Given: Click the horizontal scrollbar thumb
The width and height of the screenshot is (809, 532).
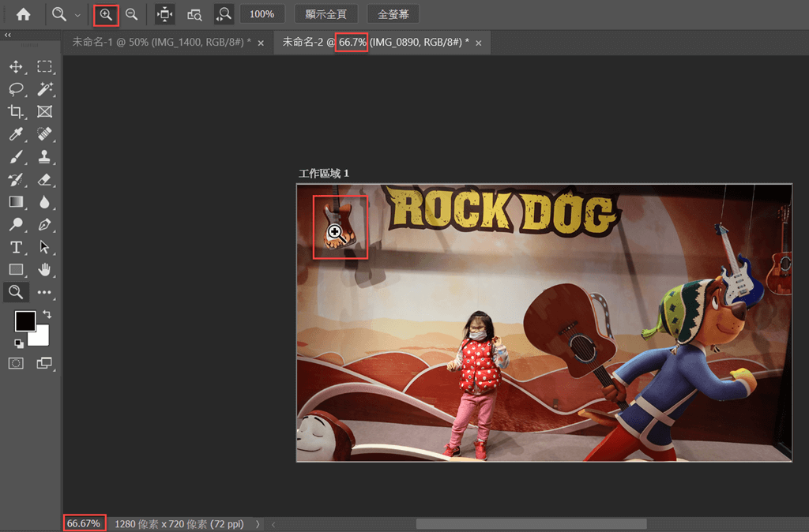Looking at the screenshot, I should point(531,524).
